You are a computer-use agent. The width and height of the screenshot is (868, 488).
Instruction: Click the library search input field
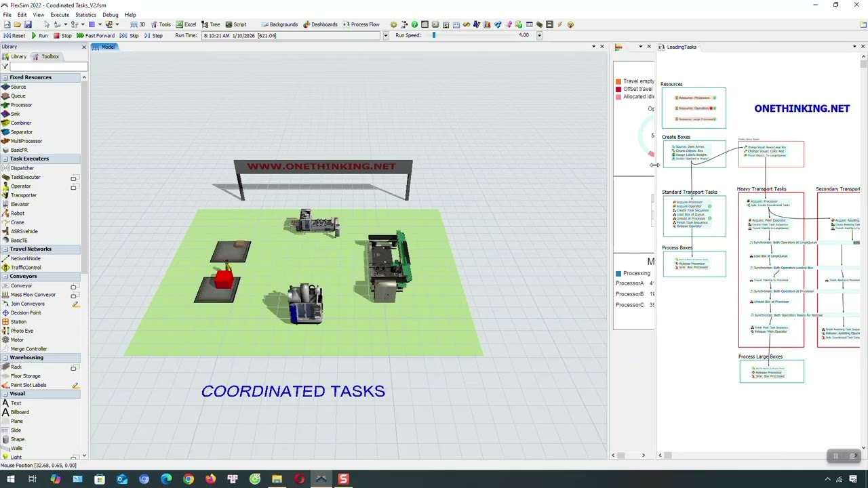pos(49,66)
